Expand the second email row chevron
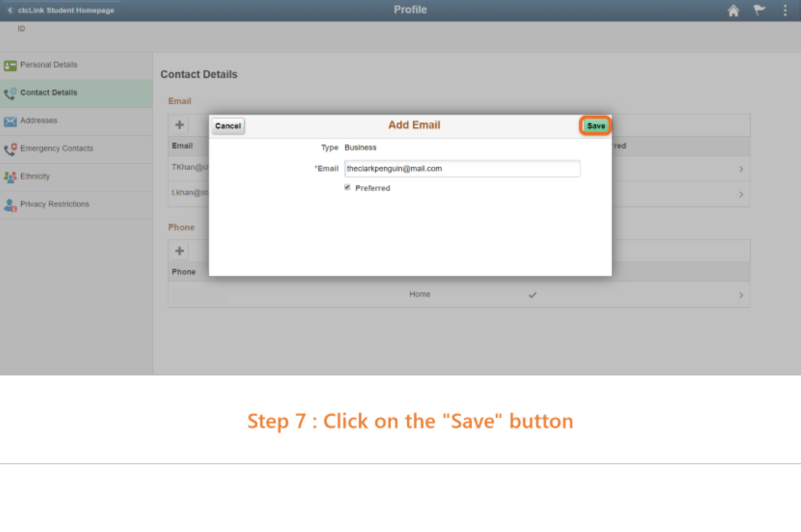801x532 pixels. pyautogui.click(x=741, y=195)
